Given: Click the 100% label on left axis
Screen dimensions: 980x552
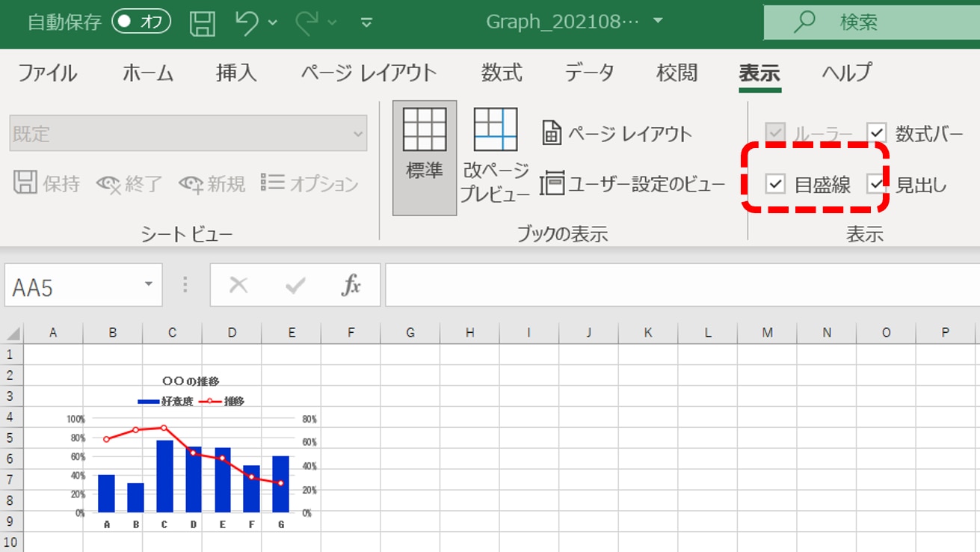Looking at the screenshot, I should point(75,419).
